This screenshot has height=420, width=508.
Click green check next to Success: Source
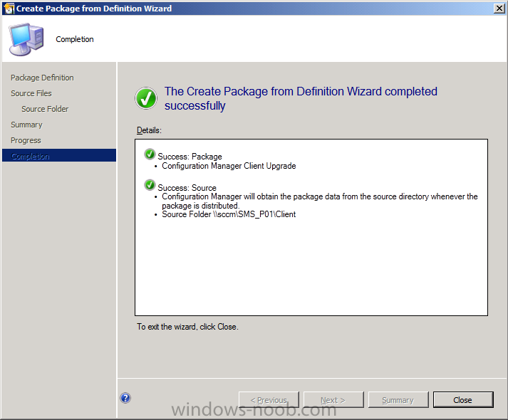point(150,185)
